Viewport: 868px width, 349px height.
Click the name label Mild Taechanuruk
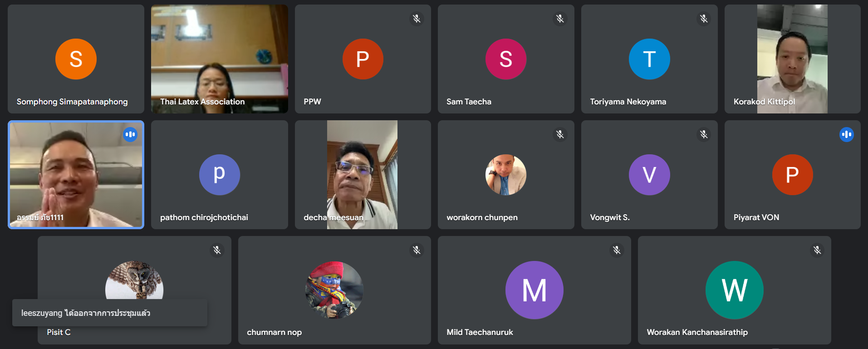click(x=480, y=332)
